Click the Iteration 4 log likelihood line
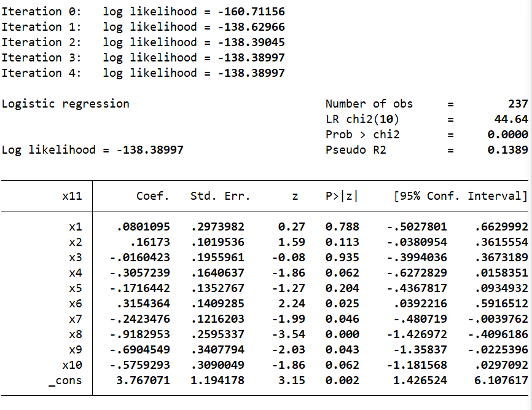This screenshot has height=410, width=532. click(x=143, y=73)
